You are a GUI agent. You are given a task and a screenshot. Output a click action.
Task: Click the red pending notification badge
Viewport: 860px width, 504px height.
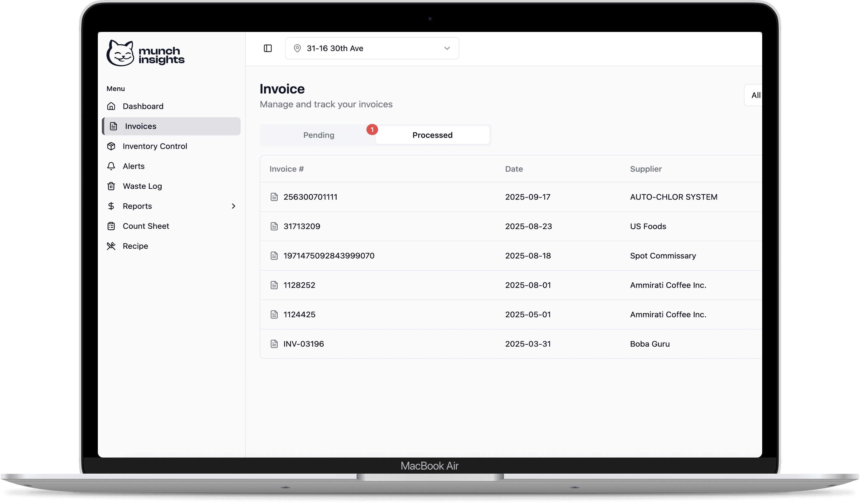click(x=372, y=130)
